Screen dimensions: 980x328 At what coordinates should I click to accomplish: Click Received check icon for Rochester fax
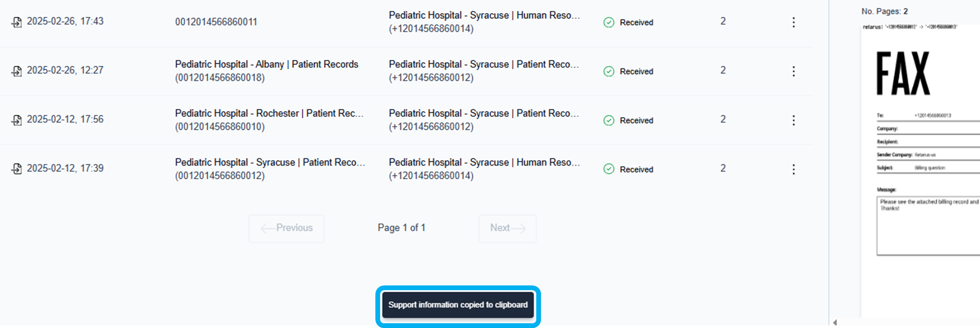pos(609,120)
